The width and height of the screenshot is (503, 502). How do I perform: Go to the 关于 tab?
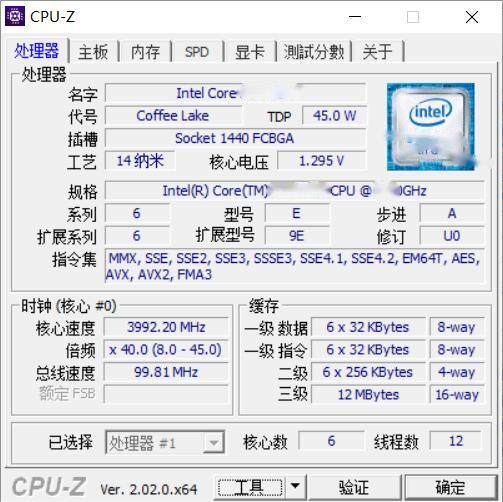point(377,52)
